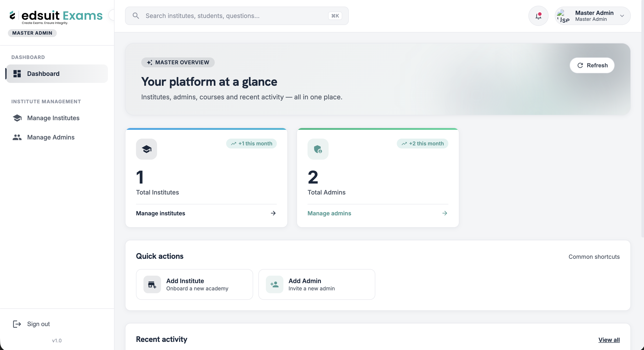Click the Total Admins shield icon

click(x=318, y=149)
